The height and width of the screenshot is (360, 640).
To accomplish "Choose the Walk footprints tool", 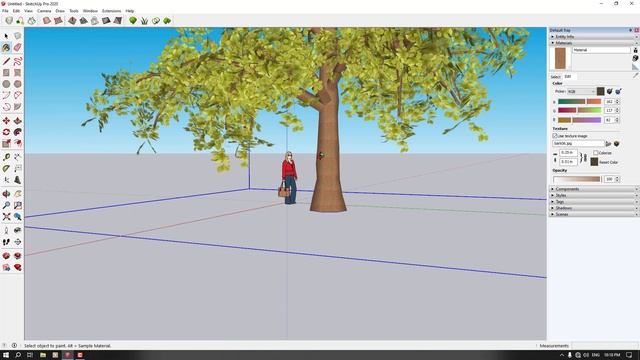I will [x=6, y=242].
